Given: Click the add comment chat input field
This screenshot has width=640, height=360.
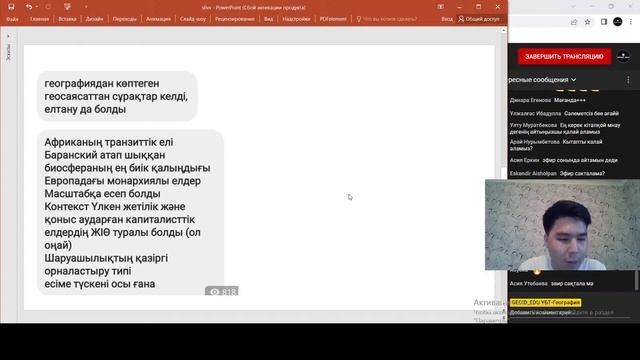Looking at the screenshot, I should click(569, 313).
